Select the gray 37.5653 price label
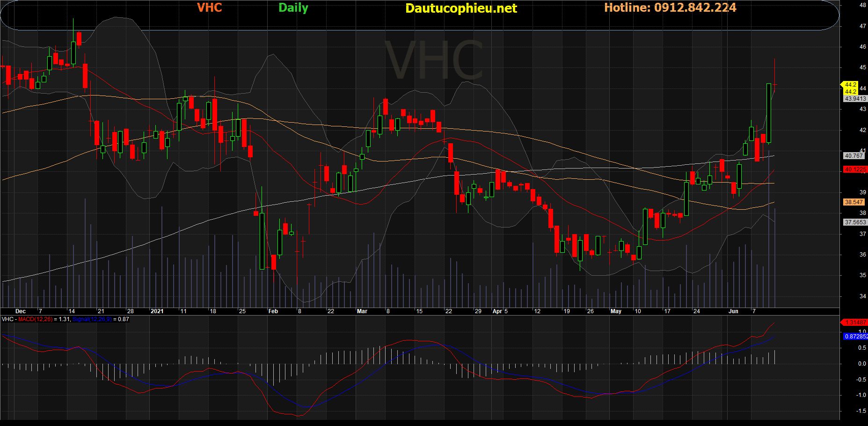Viewport: 868px width, 426px height. [x=855, y=222]
